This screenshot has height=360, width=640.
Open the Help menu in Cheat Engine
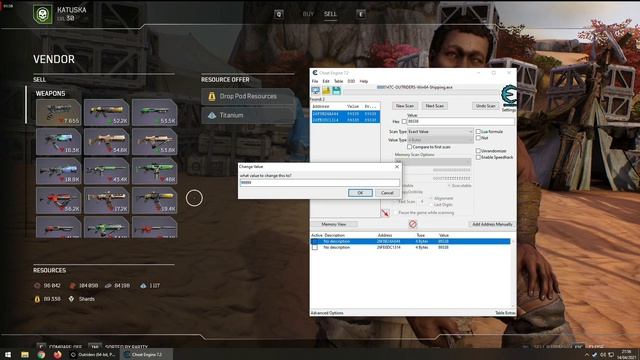364,81
